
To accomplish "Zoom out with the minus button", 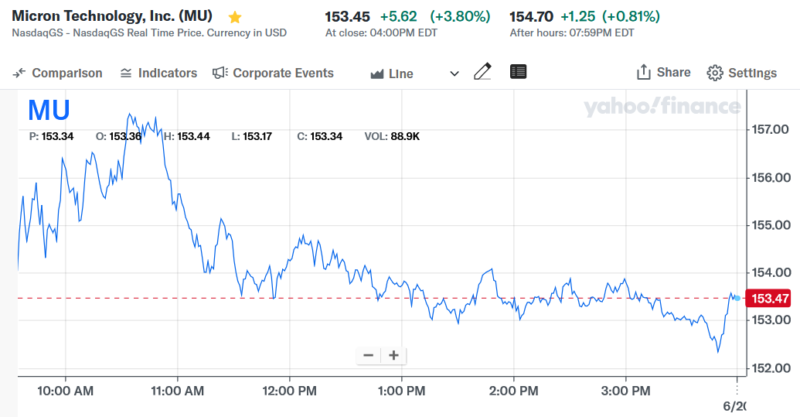I will click(368, 355).
